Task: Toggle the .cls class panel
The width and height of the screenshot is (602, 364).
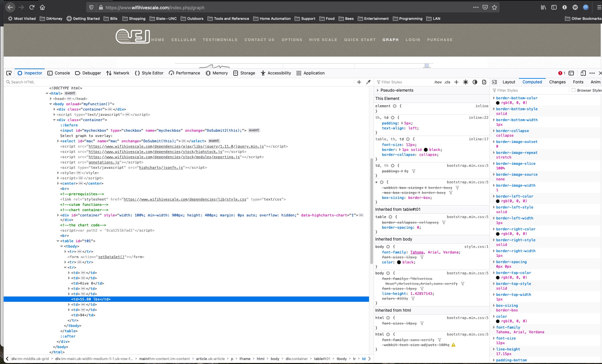Action: [x=447, y=82]
